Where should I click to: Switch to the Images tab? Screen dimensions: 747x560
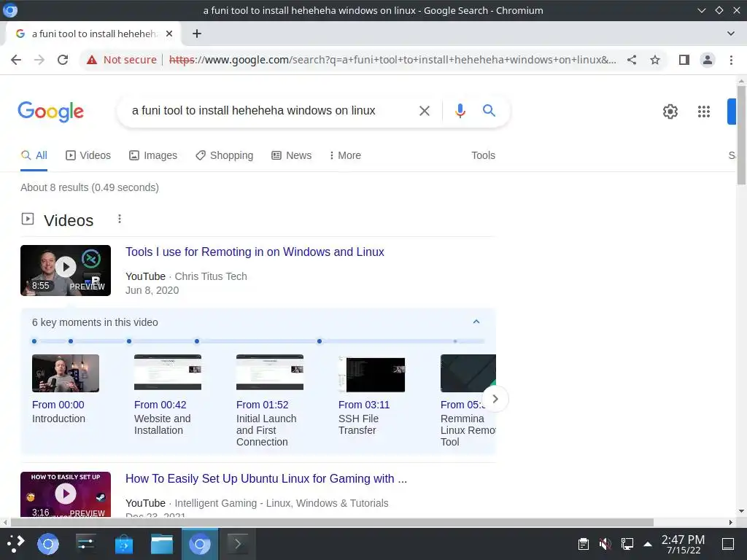point(153,155)
